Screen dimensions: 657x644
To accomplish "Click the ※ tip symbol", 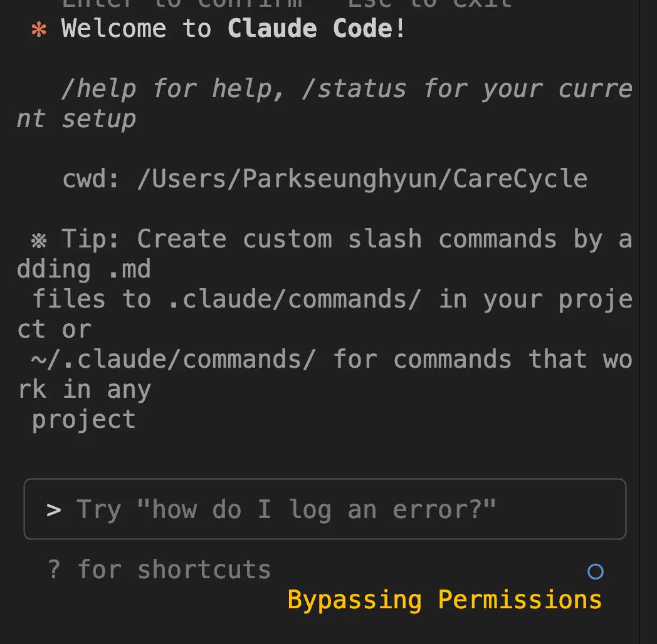I will (x=39, y=239).
